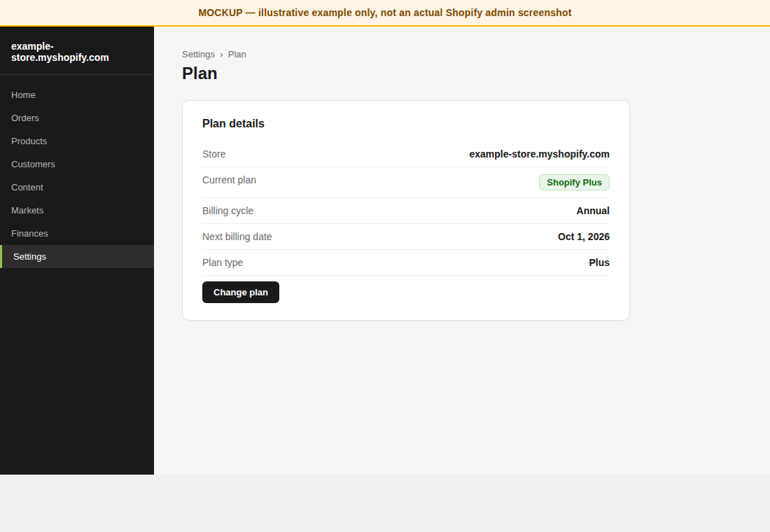Select the active Settings menu item
This screenshot has width=770, height=532.
coord(76,256)
